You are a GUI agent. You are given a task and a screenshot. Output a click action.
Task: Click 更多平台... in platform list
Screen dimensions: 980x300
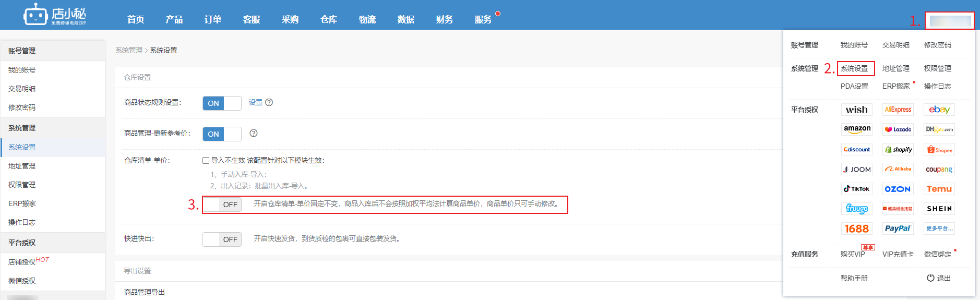[x=939, y=229]
